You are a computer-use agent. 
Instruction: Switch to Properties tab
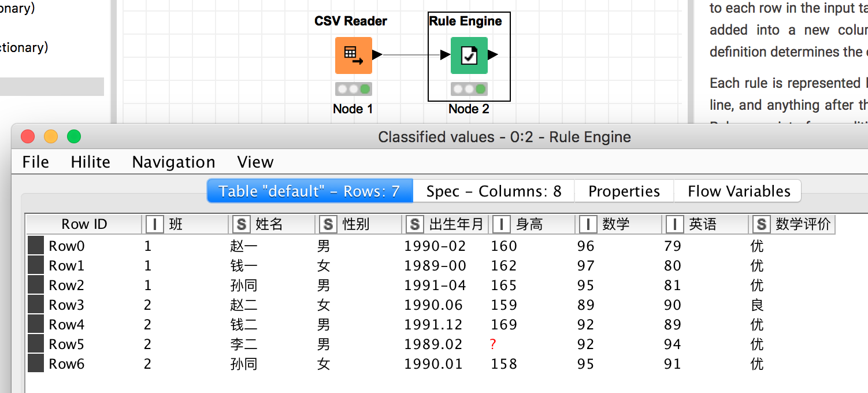point(624,191)
